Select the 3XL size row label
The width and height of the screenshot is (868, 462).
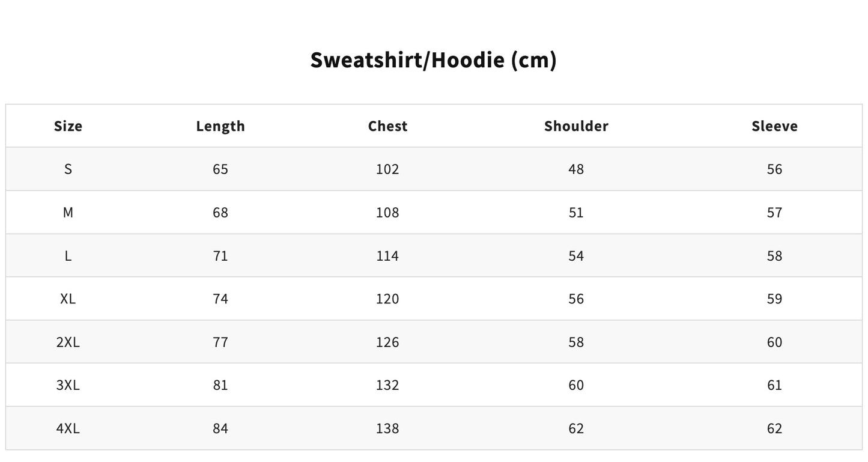(68, 386)
